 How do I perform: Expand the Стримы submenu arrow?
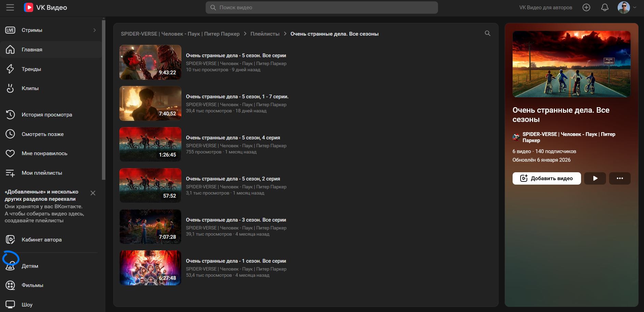pyautogui.click(x=94, y=30)
